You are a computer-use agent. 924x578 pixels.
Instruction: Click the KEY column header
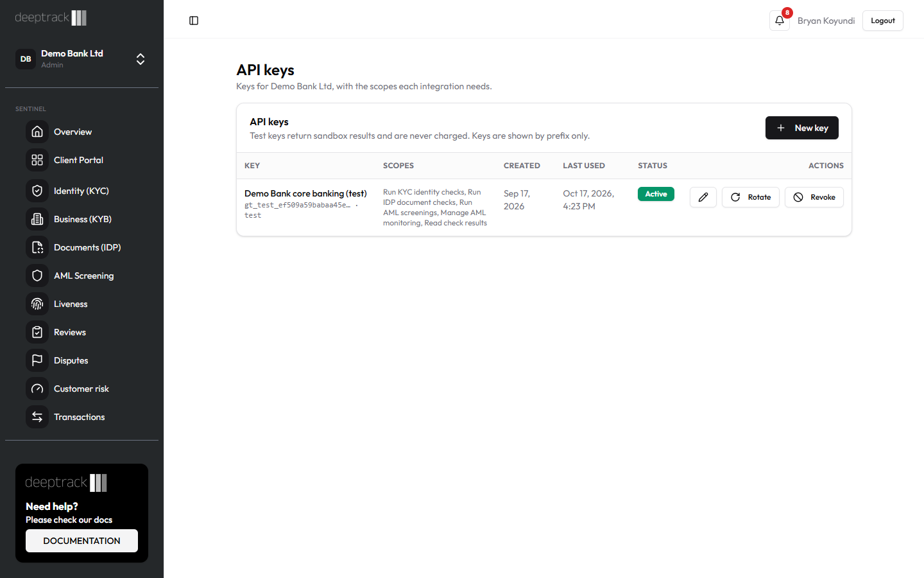[x=252, y=166]
